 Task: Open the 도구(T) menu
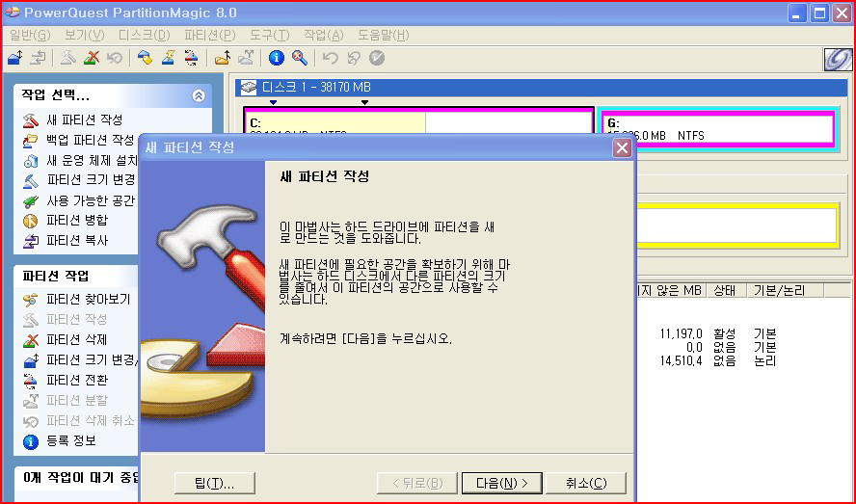point(270,35)
